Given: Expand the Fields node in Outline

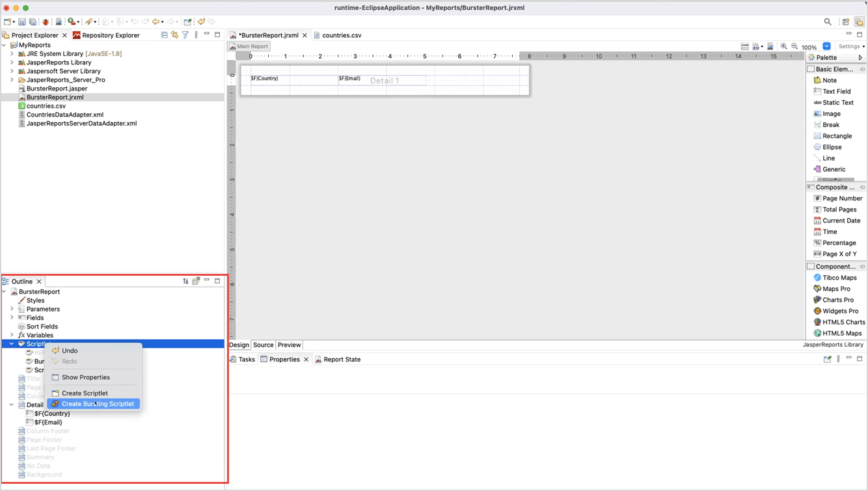Looking at the screenshot, I should pos(12,317).
